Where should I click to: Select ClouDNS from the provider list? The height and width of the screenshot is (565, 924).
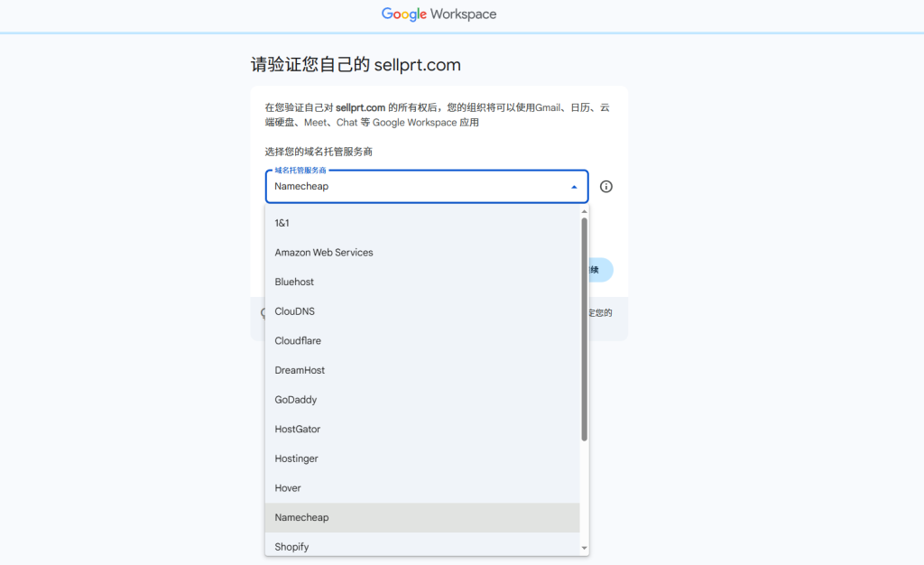pyautogui.click(x=293, y=310)
